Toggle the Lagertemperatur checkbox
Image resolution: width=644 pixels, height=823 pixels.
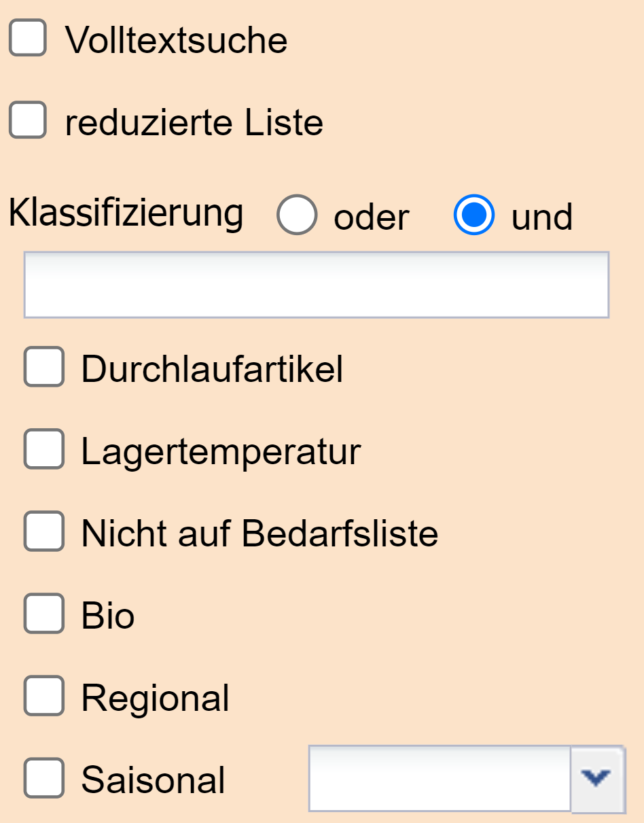tap(44, 449)
